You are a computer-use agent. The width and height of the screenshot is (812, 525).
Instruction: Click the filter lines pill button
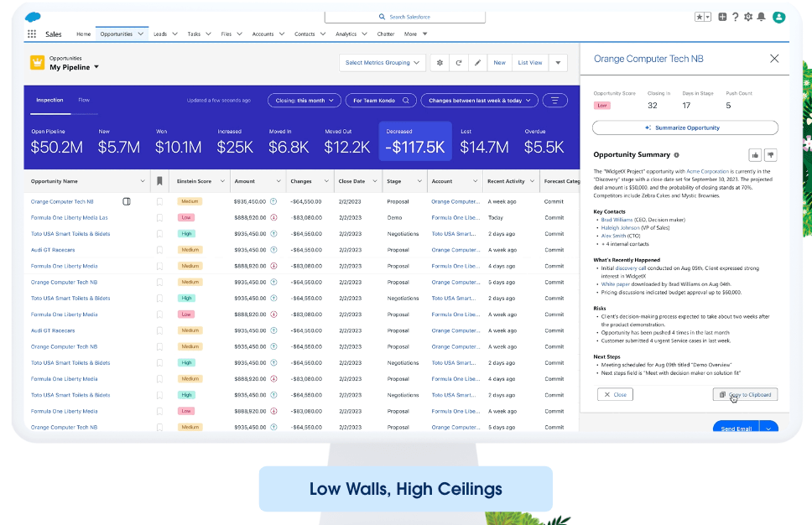click(x=554, y=101)
